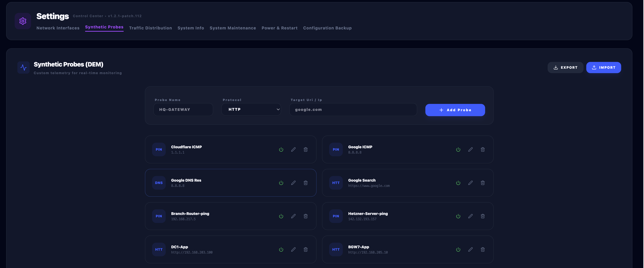Export the probe configuration
The width and height of the screenshot is (644, 268).
566,67
